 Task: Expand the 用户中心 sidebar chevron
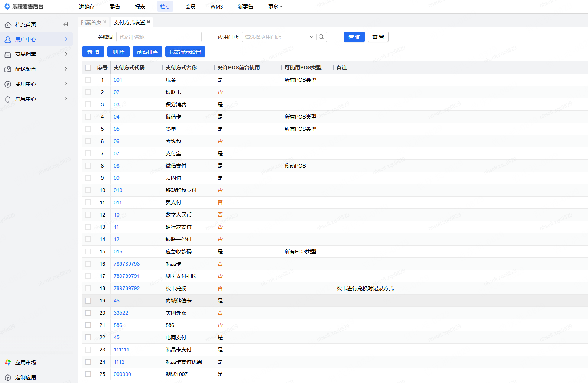(x=66, y=39)
